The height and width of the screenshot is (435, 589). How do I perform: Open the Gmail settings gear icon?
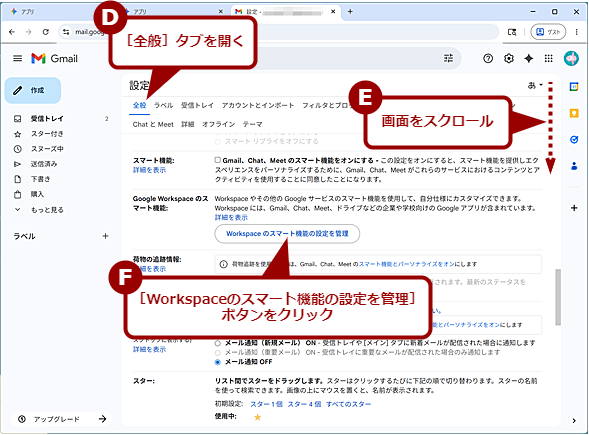click(x=509, y=59)
